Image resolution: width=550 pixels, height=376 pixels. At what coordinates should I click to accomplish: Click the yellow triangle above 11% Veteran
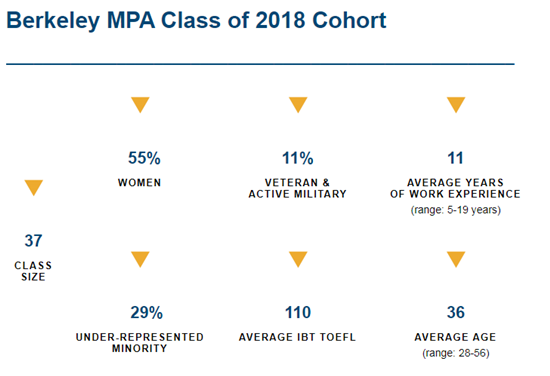coord(298,105)
